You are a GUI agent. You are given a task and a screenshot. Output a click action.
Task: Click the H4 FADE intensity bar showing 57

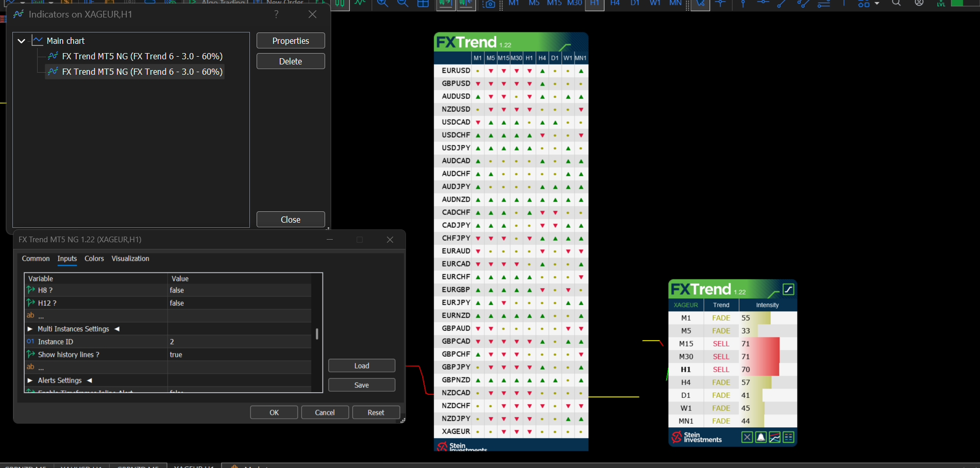click(755, 382)
